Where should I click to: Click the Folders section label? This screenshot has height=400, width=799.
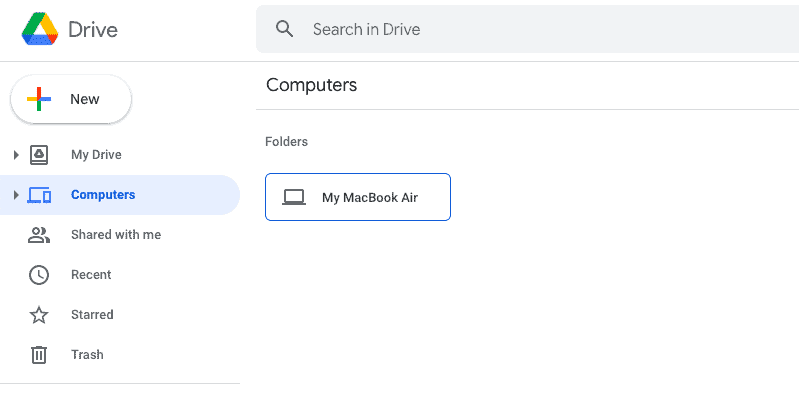coord(286,142)
